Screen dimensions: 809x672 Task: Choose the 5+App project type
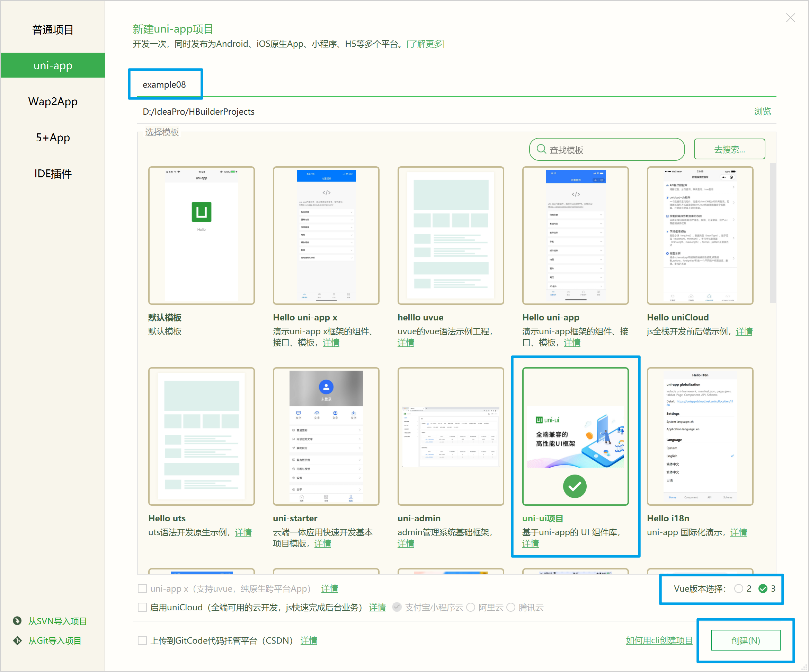pyautogui.click(x=53, y=138)
